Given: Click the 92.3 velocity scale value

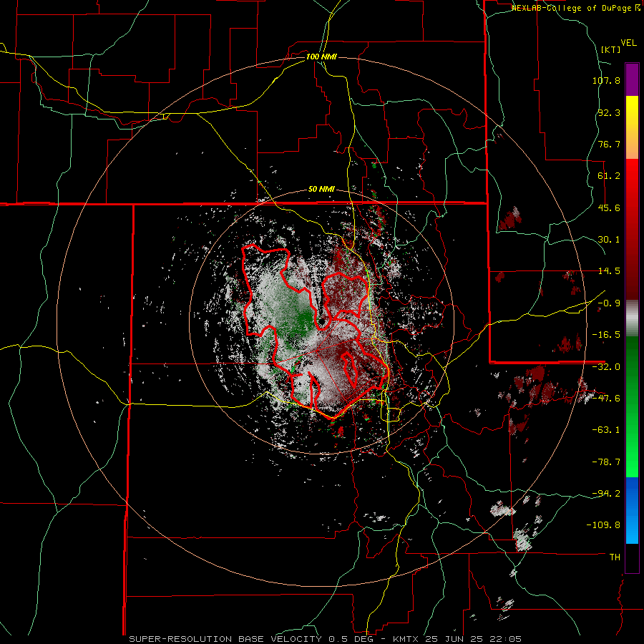Looking at the screenshot, I should tap(609, 112).
